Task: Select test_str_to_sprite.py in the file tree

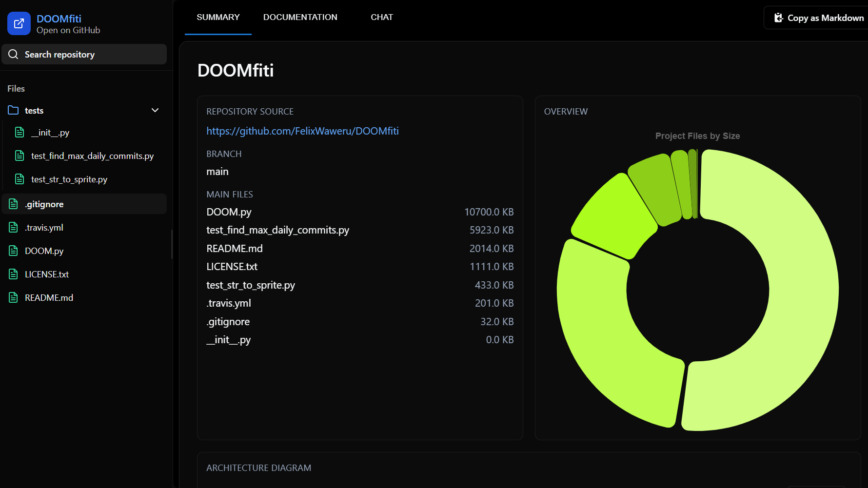Action: 69,179
